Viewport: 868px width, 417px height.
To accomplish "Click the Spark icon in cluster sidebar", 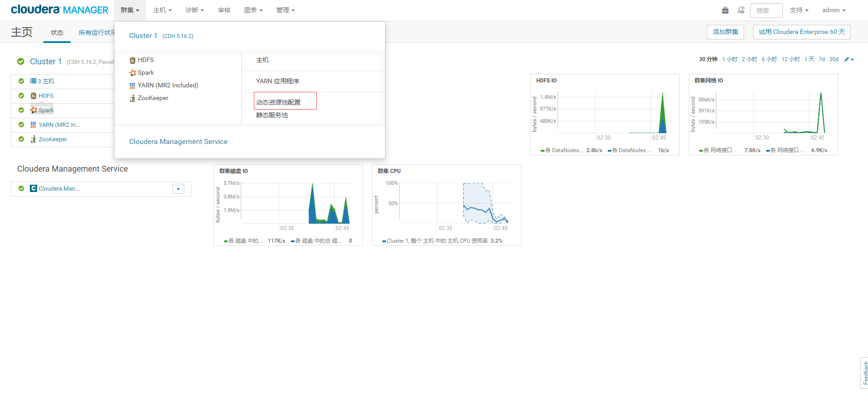I will tap(33, 110).
